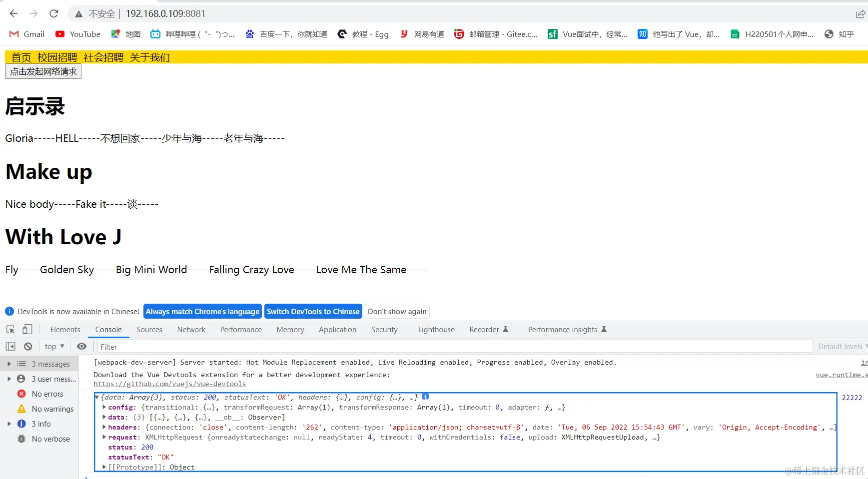Open the 教程 - Egg bookmark
Screen dimensions: 868x479
[x=363, y=34]
